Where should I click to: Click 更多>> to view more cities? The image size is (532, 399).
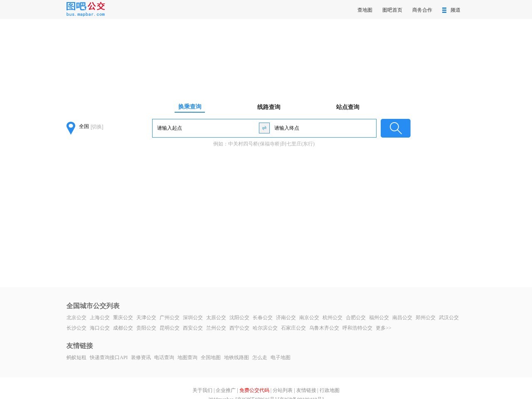tap(383, 328)
